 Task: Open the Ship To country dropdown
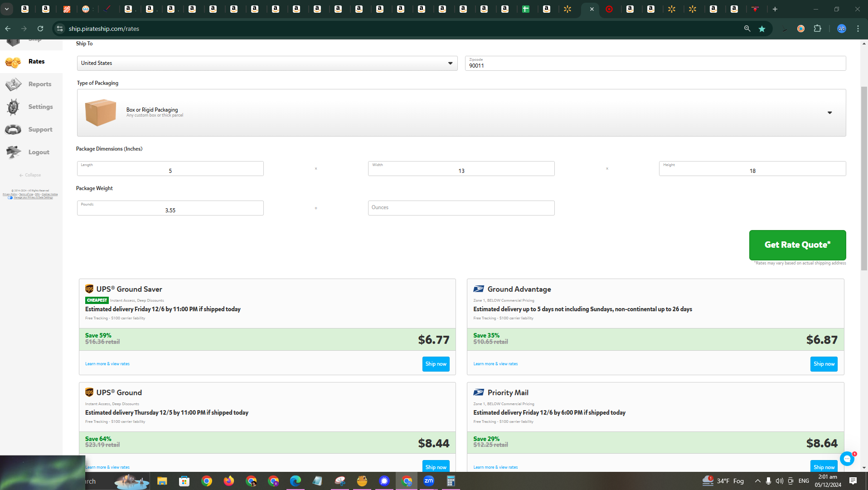(267, 63)
